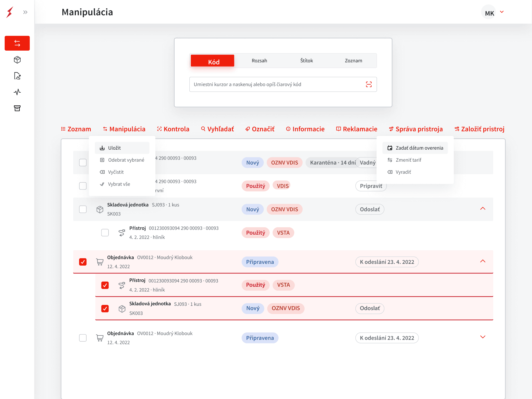Image resolution: width=532 pixels, height=399 pixels.
Task: Collapse the sidebar using the double-arrow icon
Action: click(25, 12)
